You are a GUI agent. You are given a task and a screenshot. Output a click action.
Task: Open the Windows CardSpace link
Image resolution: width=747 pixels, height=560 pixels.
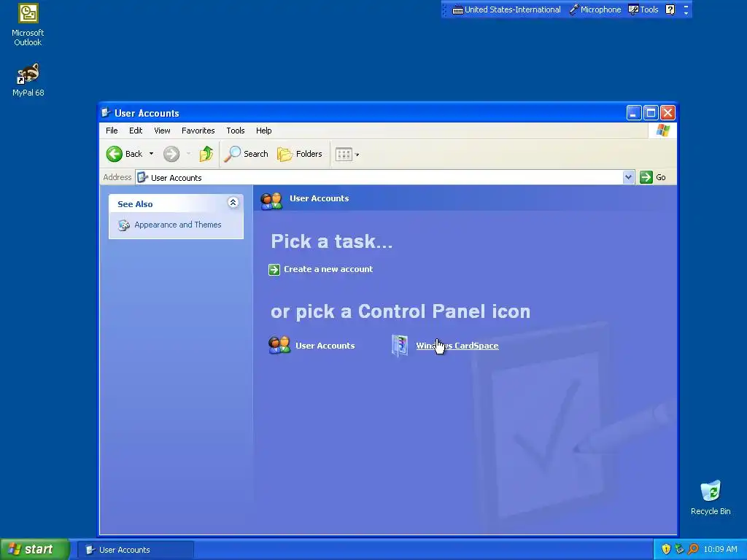[457, 346]
